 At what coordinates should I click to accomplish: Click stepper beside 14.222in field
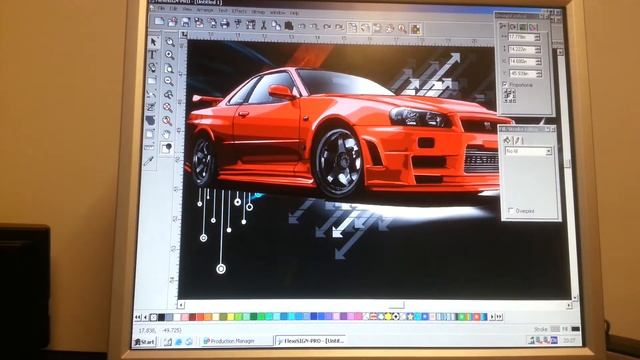pyautogui.click(x=538, y=50)
